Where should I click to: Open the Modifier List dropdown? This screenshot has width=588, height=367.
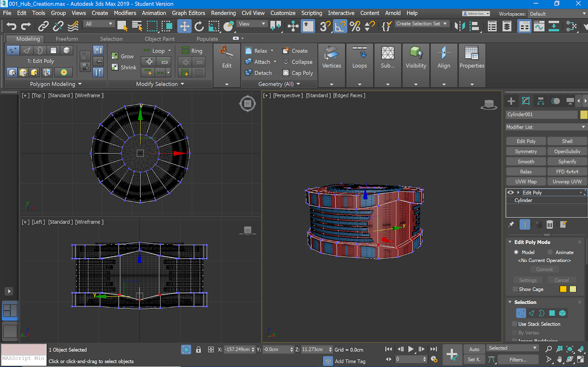(x=546, y=127)
